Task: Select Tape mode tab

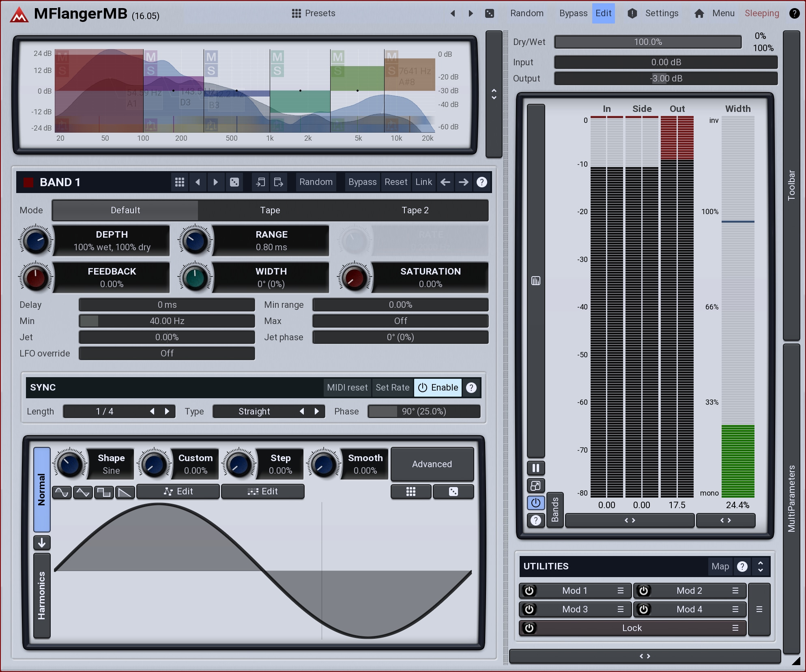Action: [270, 210]
